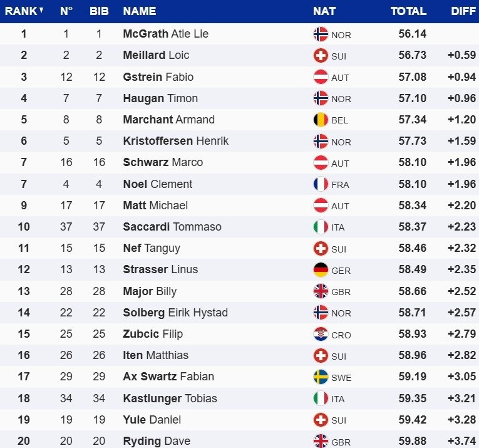Click Yule Daniel's total time 59.42
479x448 pixels.
pyautogui.click(x=412, y=419)
